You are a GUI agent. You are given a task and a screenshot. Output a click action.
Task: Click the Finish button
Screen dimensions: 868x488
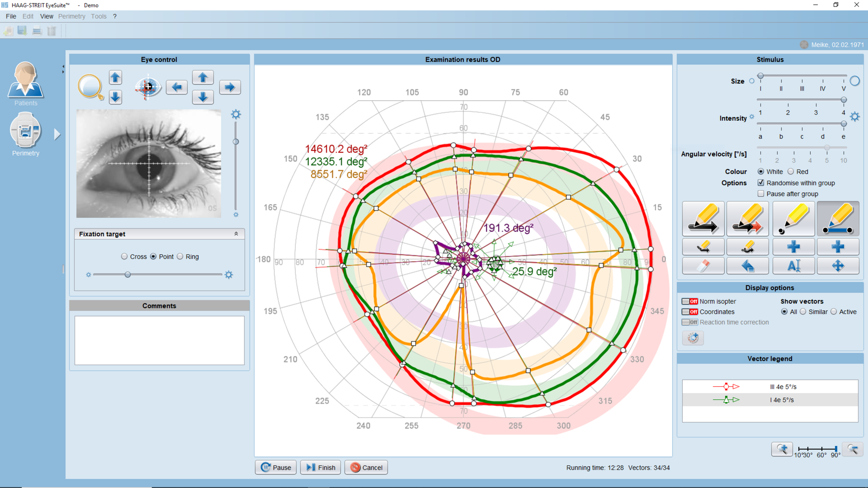pyautogui.click(x=320, y=467)
